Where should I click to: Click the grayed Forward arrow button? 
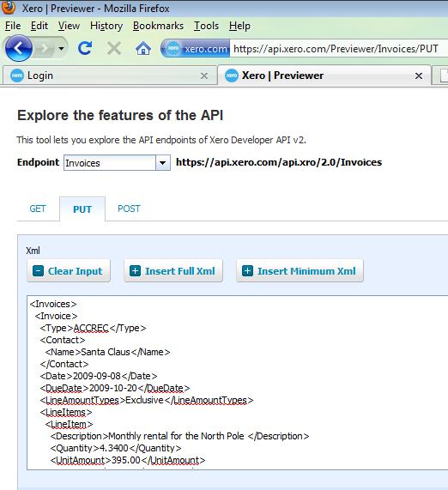[45, 48]
